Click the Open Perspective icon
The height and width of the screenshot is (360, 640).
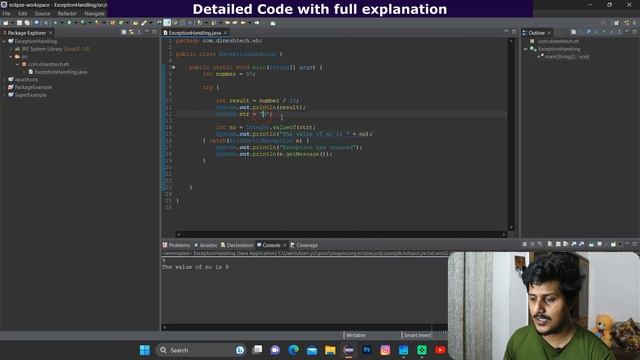[616, 23]
